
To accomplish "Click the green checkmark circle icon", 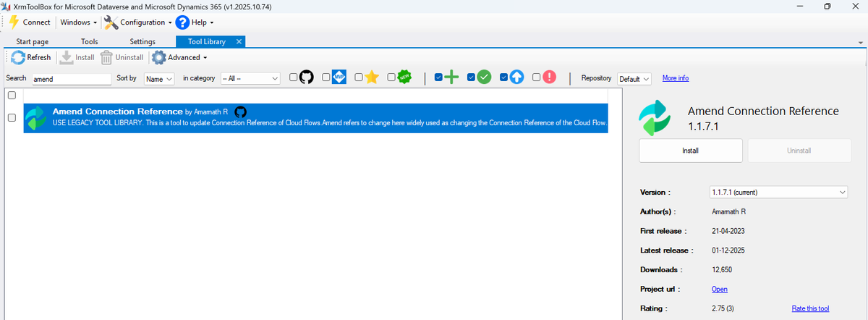I will tap(485, 77).
